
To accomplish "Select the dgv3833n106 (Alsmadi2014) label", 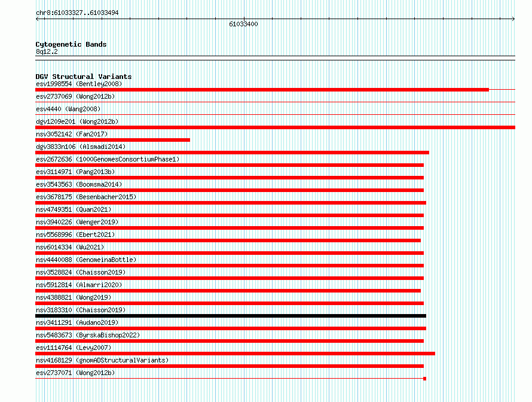I will 81,147.
